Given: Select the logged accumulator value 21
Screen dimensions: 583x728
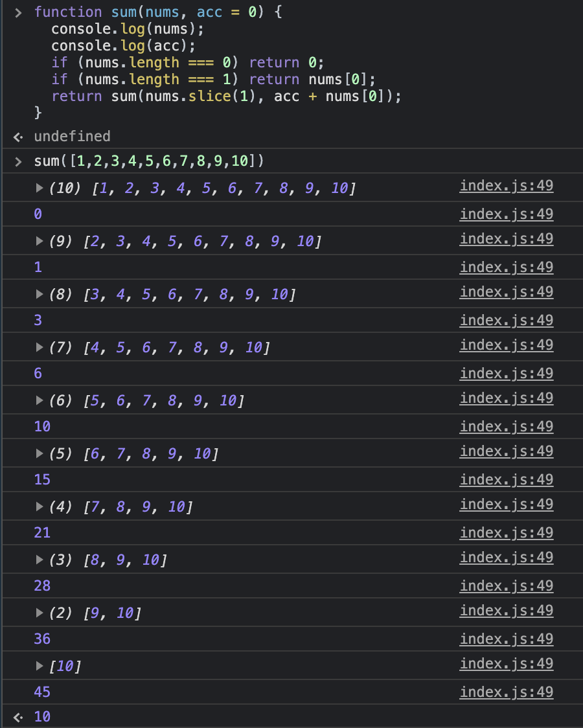Looking at the screenshot, I should (x=42, y=532).
